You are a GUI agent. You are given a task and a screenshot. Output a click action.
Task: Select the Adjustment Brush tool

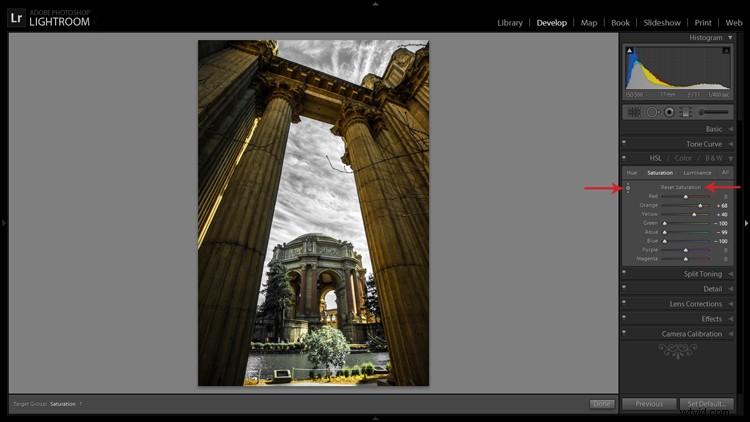(713, 112)
